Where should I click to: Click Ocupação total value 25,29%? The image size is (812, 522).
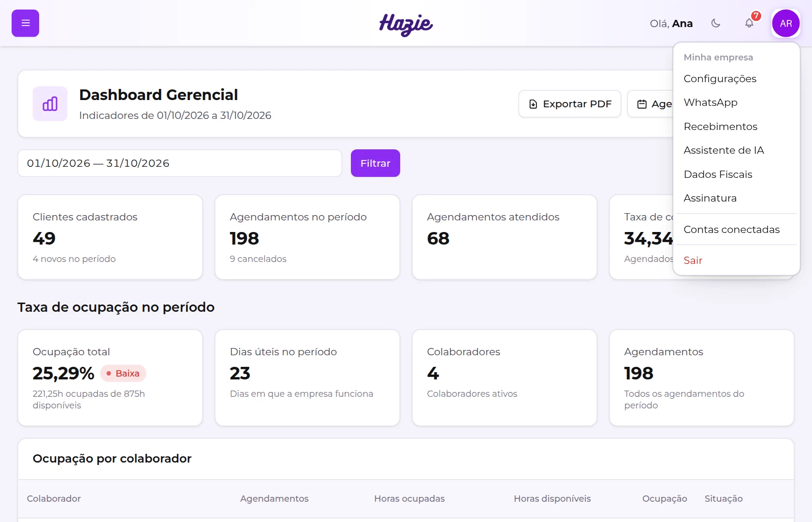point(63,373)
